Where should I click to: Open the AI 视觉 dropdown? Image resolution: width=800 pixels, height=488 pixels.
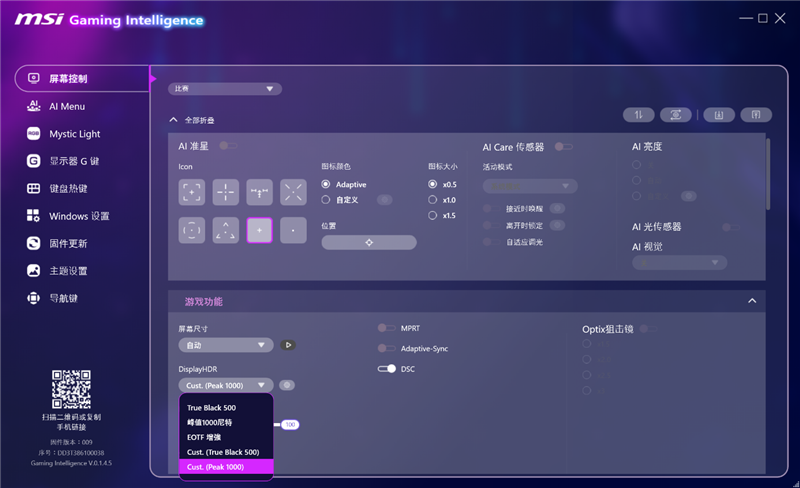[x=680, y=263]
